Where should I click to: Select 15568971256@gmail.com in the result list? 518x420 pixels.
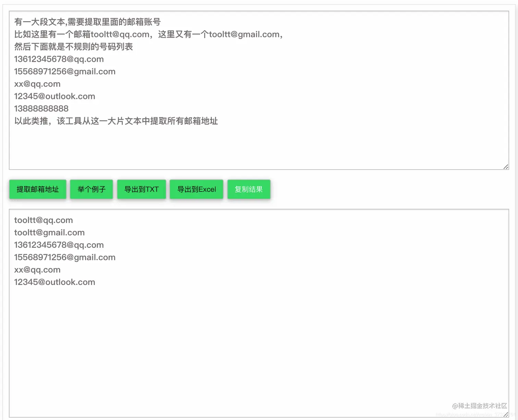pyautogui.click(x=64, y=257)
